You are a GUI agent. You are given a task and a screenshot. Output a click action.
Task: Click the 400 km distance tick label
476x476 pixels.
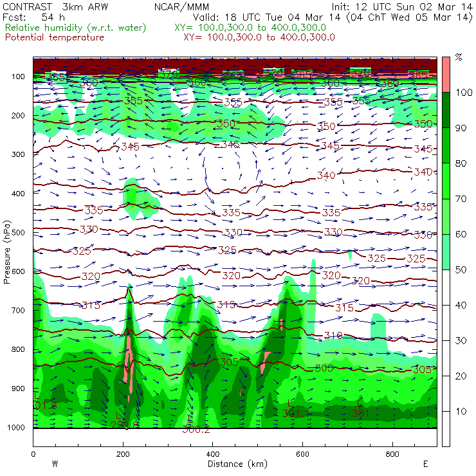tap(213, 454)
